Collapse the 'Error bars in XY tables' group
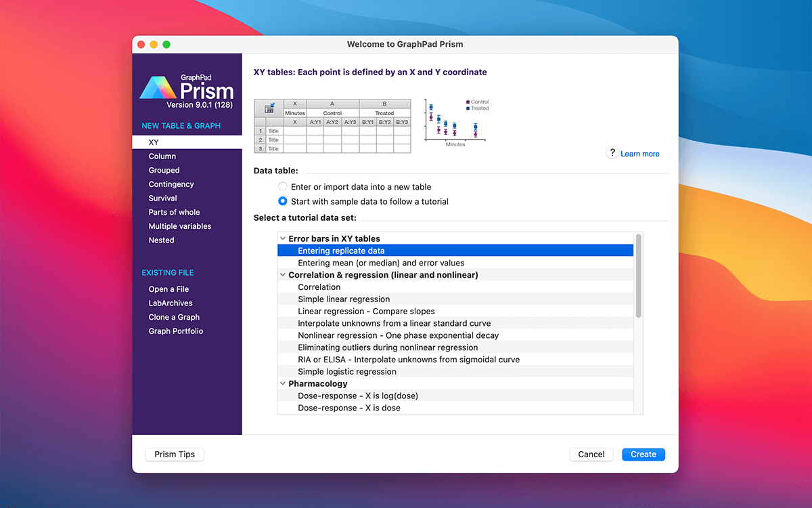812x508 pixels. [283, 238]
